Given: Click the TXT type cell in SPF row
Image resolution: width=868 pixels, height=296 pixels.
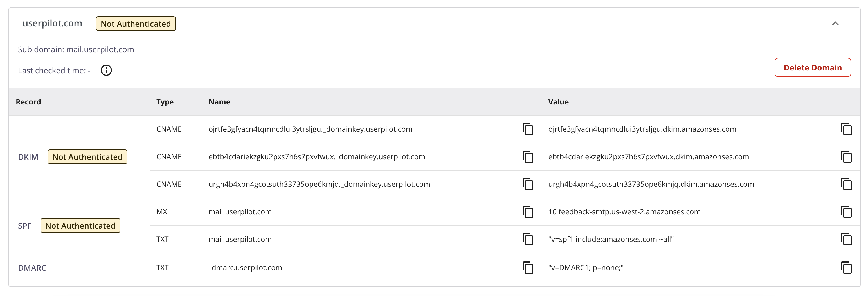Looking at the screenshot, I should (x=162, y=240).
